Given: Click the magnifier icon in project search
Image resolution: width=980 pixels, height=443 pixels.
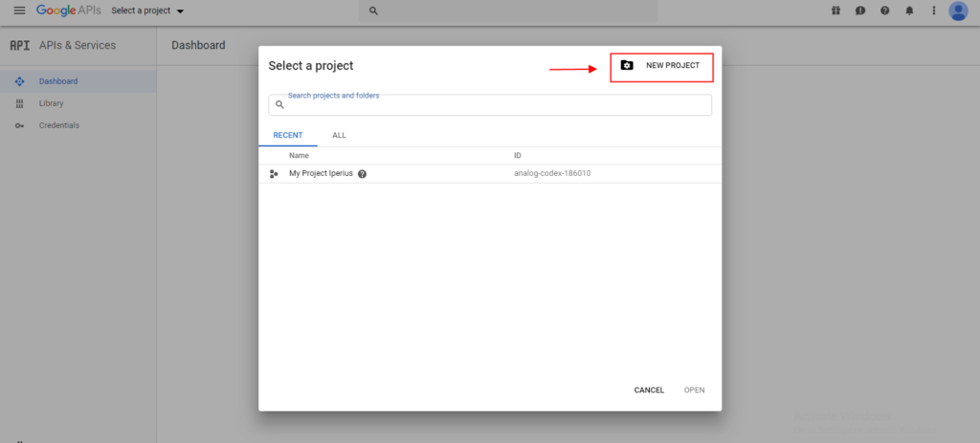Looking at the screenshot, I should click(280, 105).
